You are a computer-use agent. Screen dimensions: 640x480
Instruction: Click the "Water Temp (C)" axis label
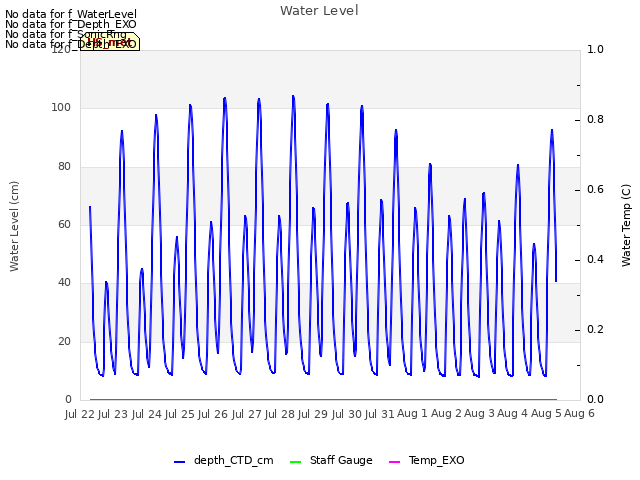coord(626,225)
